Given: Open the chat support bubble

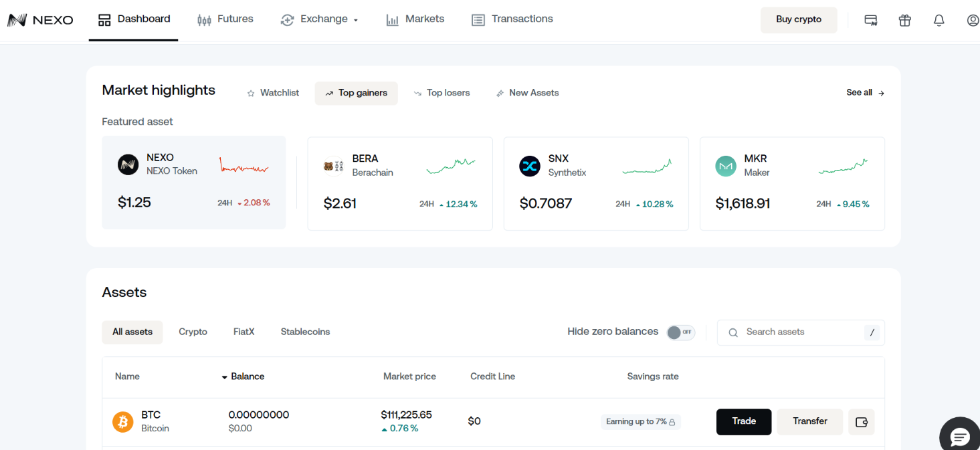Looking at the screenshot, I should click(x=959, y=435).
